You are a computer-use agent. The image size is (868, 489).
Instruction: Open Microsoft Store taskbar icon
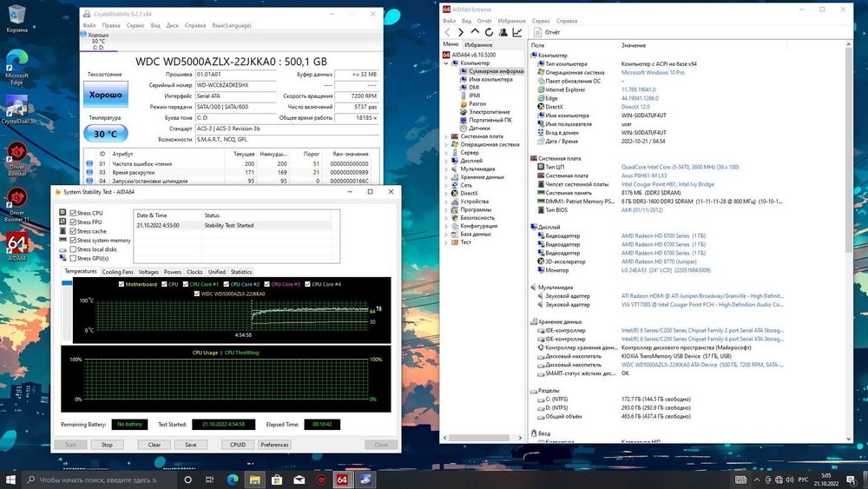coord(277,479)
